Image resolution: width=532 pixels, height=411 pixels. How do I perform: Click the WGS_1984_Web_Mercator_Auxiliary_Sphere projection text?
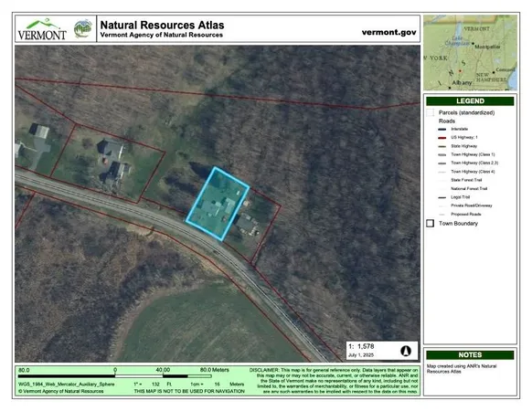pos(66,385)
